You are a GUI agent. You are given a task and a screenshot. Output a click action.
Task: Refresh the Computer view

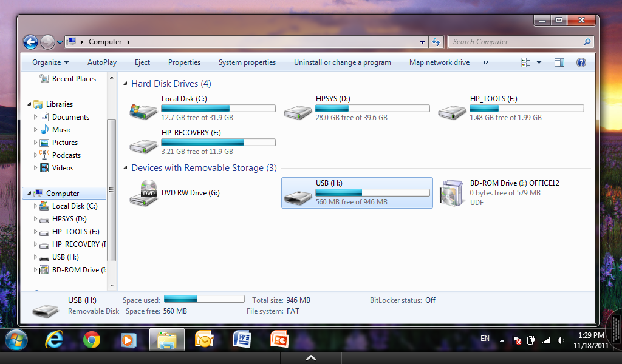click(x=436, y=41)
